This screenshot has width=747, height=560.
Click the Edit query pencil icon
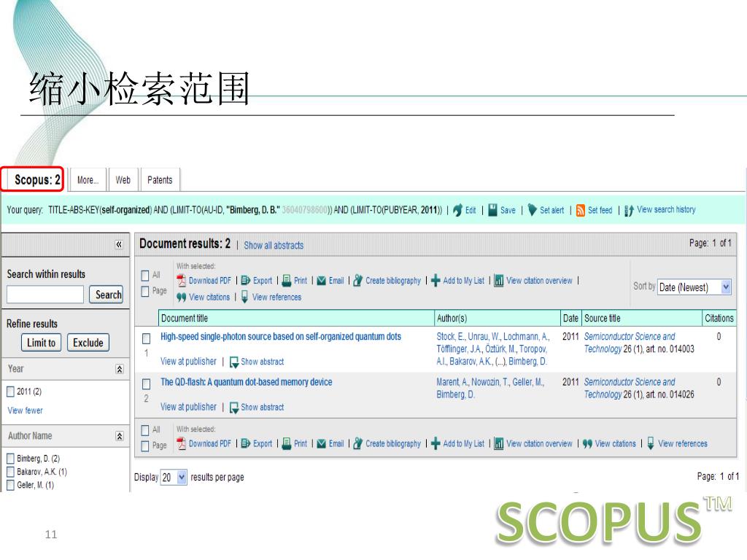[458, 210]
